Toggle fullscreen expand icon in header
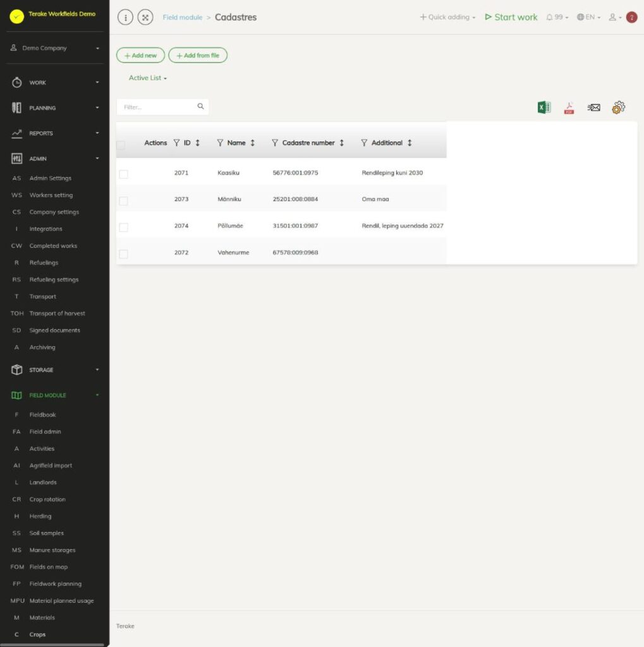 pyautogui.click(x=145, y=17)
